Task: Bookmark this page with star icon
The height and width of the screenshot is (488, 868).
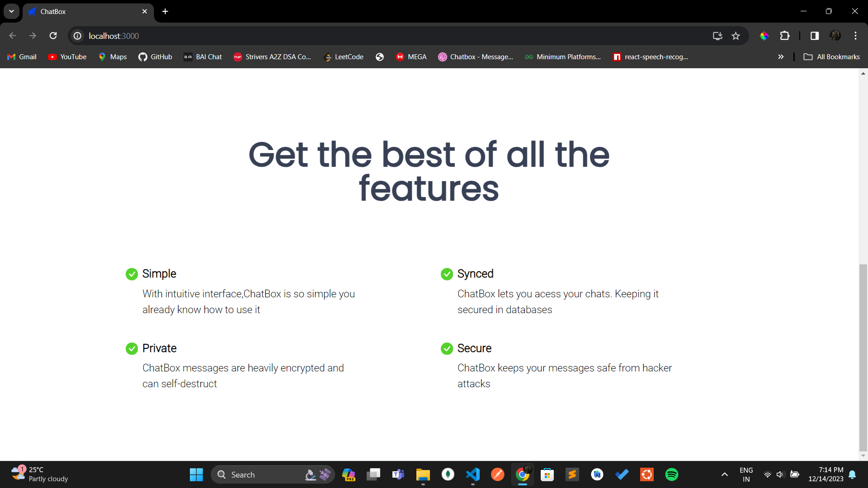Action: tap(736, 36)
